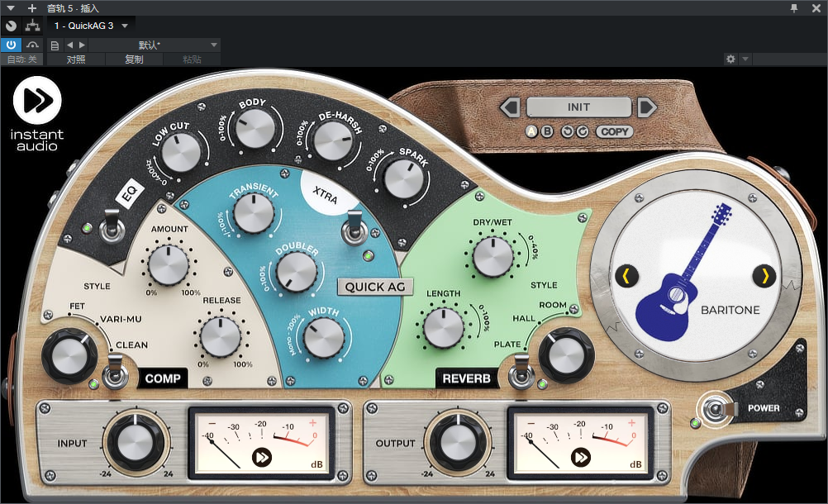Pin the plugin window
Screen dimensions: 828x504
[x=794, y=8]
